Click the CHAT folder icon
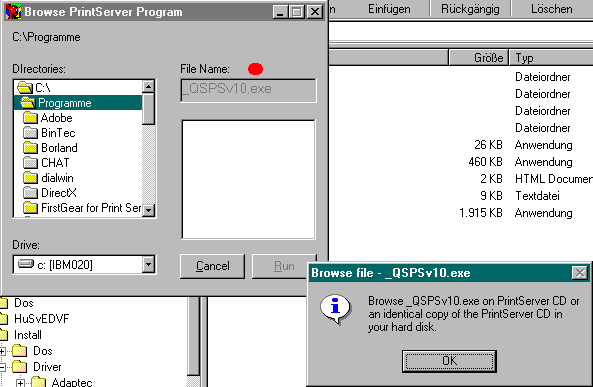This screenshot has width=593, height=387. click(x=30, y=163)
